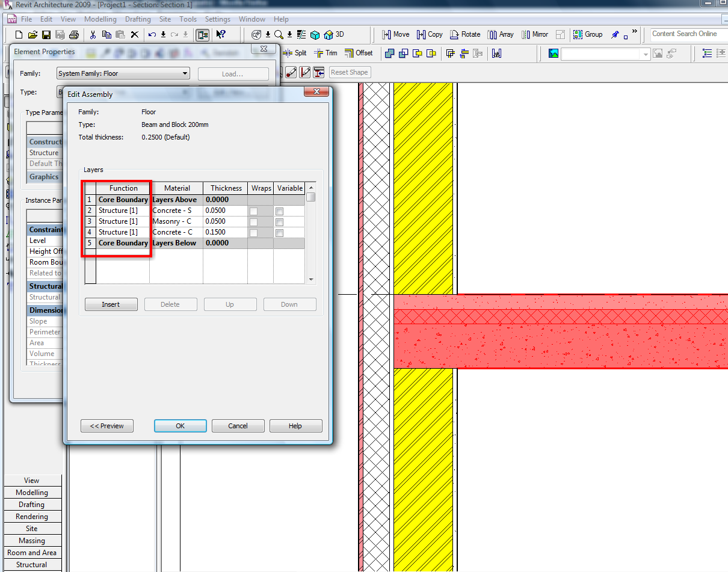This screenshot has width=728, height=572.
Task: Select the Array tool
Action: point(501,34)
